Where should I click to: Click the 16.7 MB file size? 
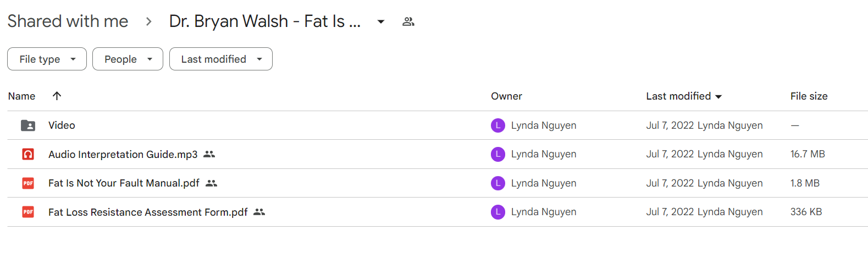coord(808,154)
